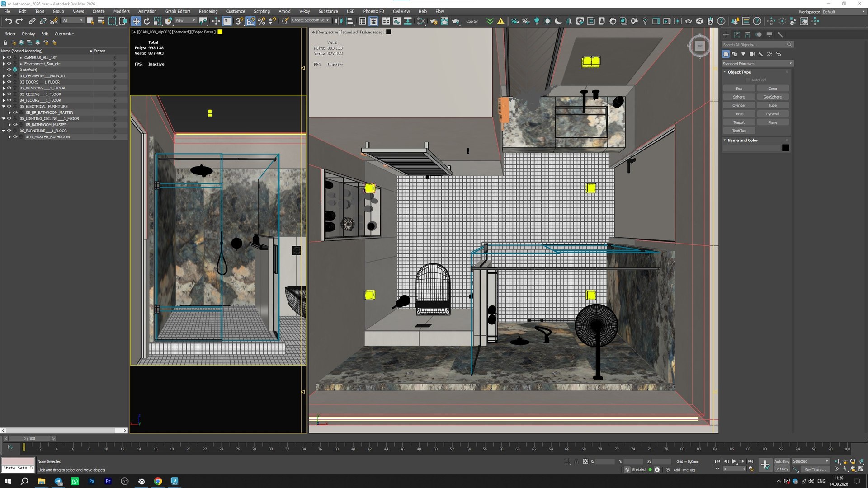Click the Set Key button
Screen dimensions: 868x488
coord(782,469)
